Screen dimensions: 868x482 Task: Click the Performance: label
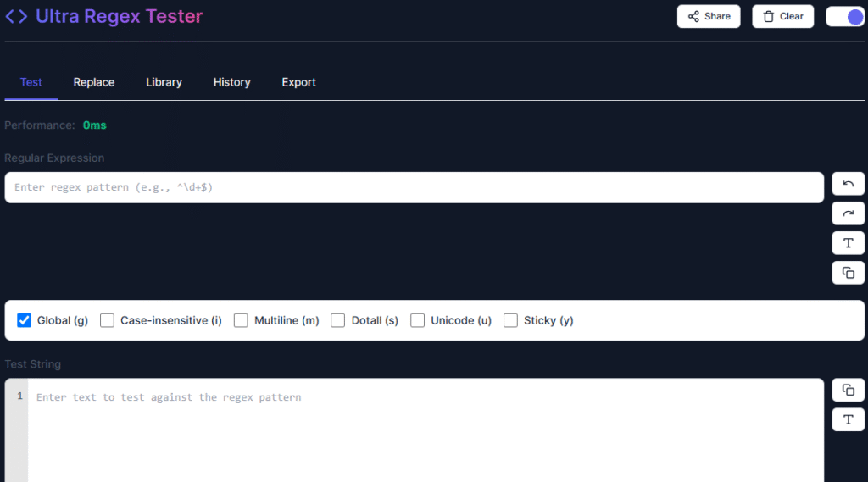(40, 125)
